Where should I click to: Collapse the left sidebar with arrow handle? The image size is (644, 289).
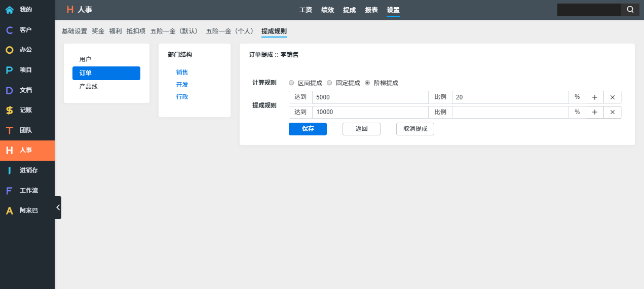(x=58, y=207)
